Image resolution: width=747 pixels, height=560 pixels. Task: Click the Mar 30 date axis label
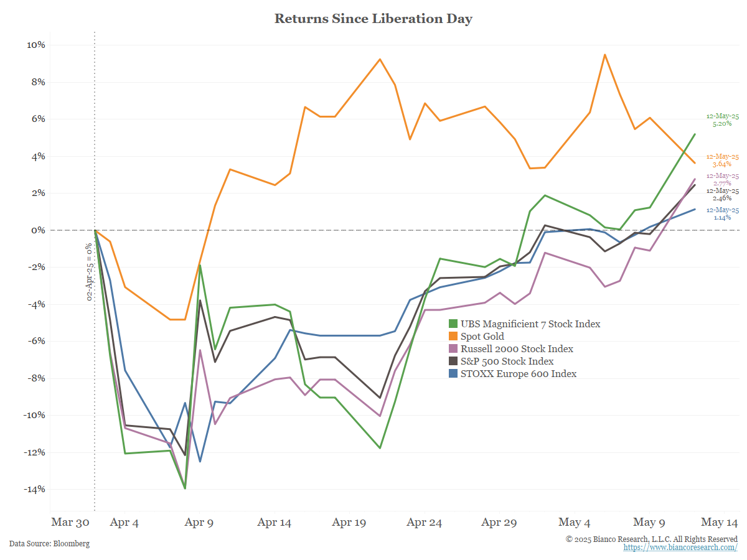click(x=70, y=523)
